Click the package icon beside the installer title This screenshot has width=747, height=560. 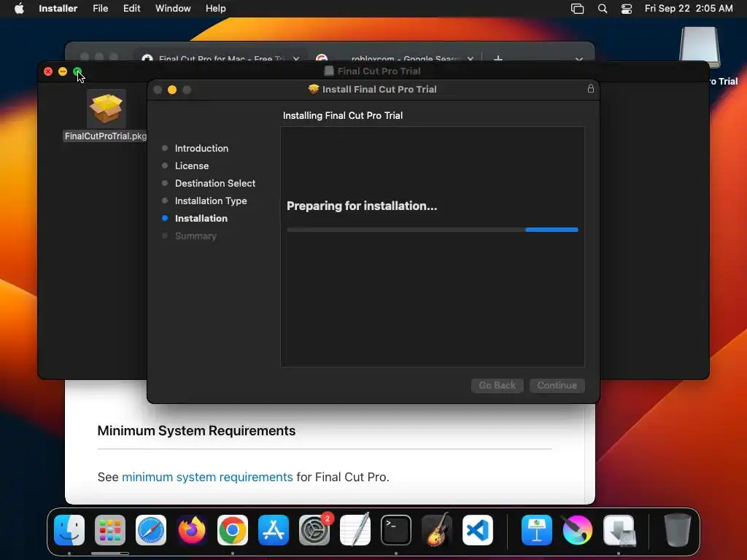coord(313,89)
